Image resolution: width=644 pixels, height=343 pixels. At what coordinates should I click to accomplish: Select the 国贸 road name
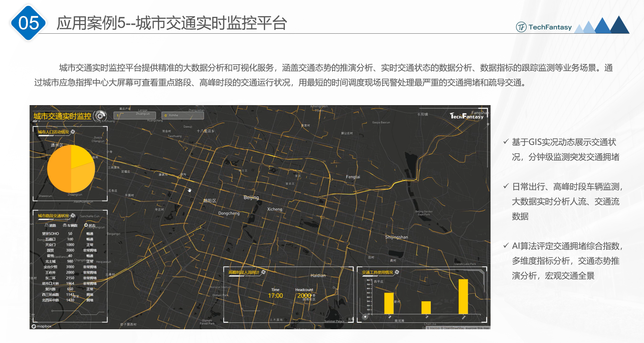51,250
